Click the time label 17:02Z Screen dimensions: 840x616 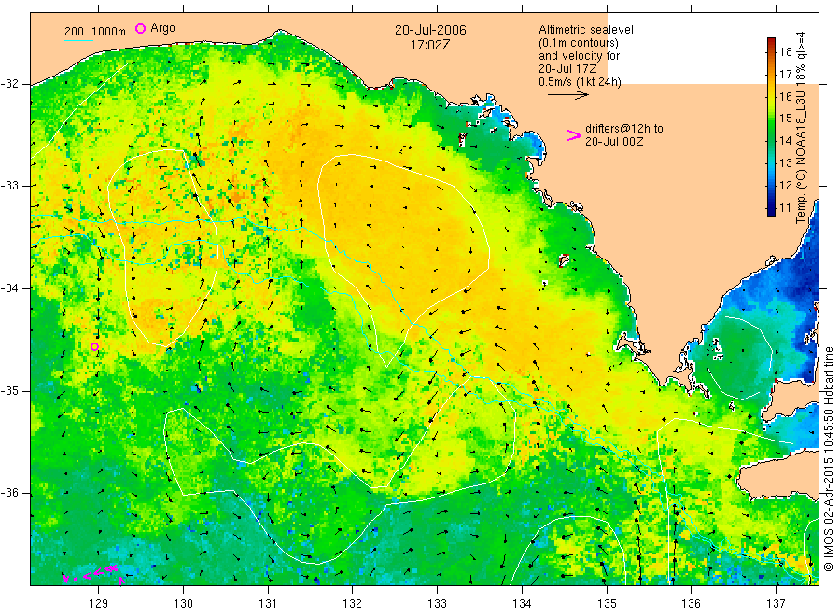430,45
